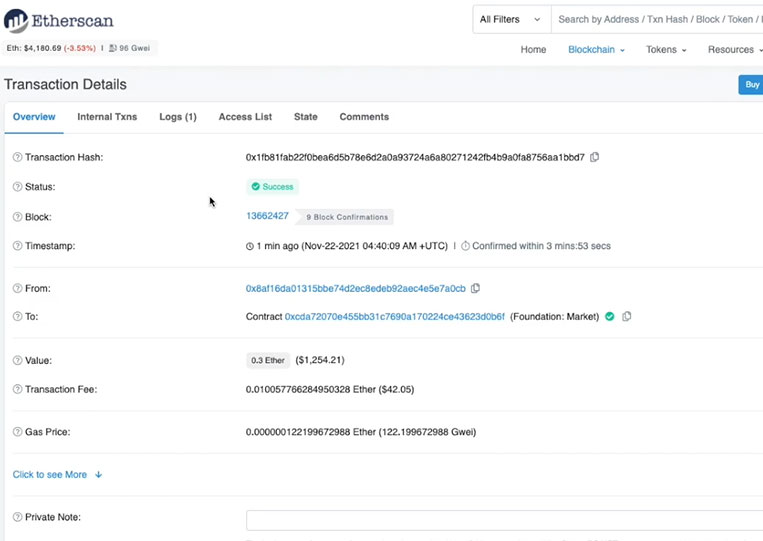
Task: Click the (Foundation: Market) label
Action: tap(554, 317)
